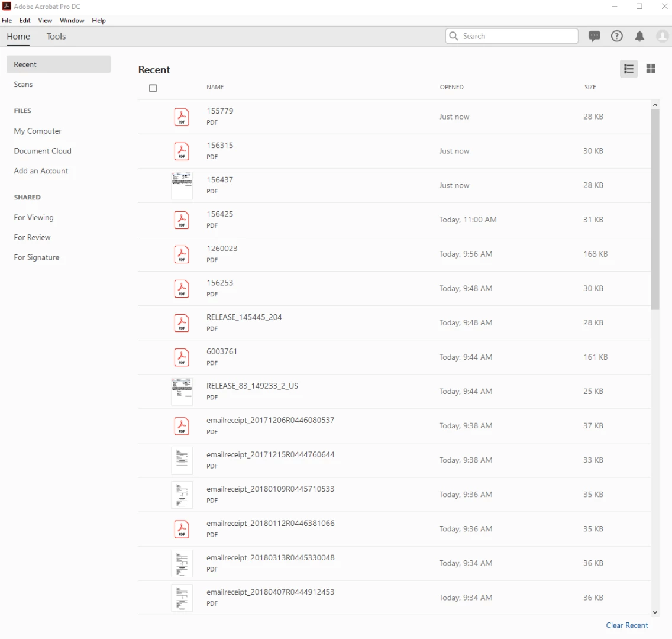The image size is (672, 639).
Task: Open thumbnail of emailreceipt_20171215R0444760644
Action: pyautogui.click(x=182, y=460)
